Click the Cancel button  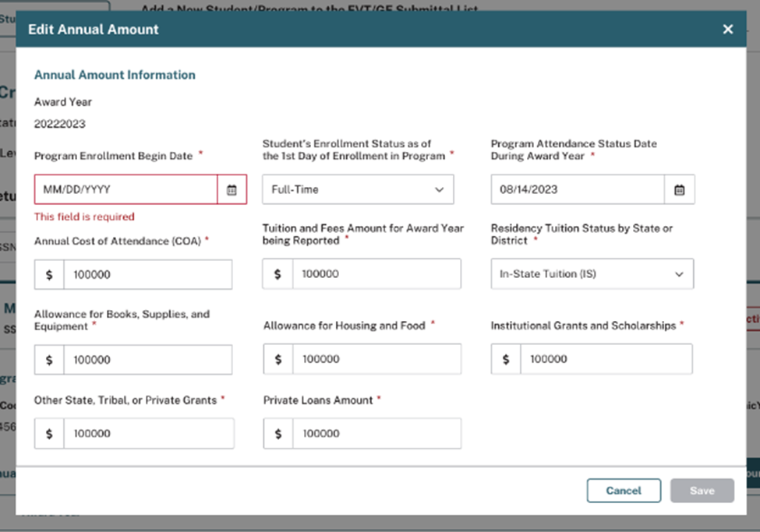(x=624, y=491)
